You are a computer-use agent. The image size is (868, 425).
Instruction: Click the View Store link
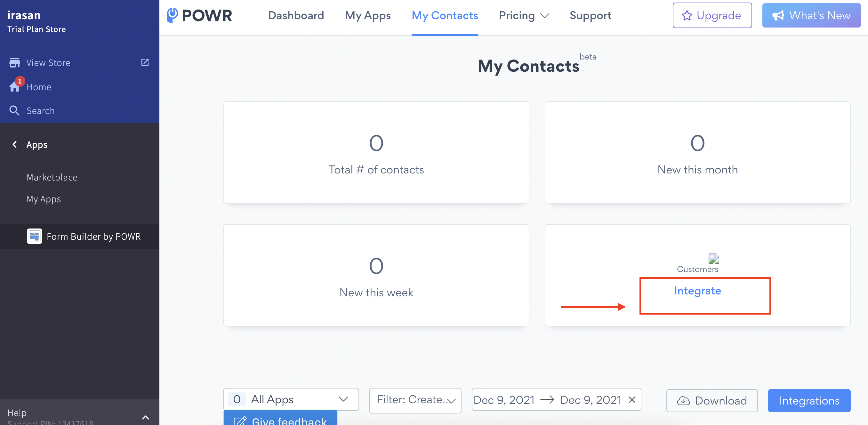tap(48, 63)
